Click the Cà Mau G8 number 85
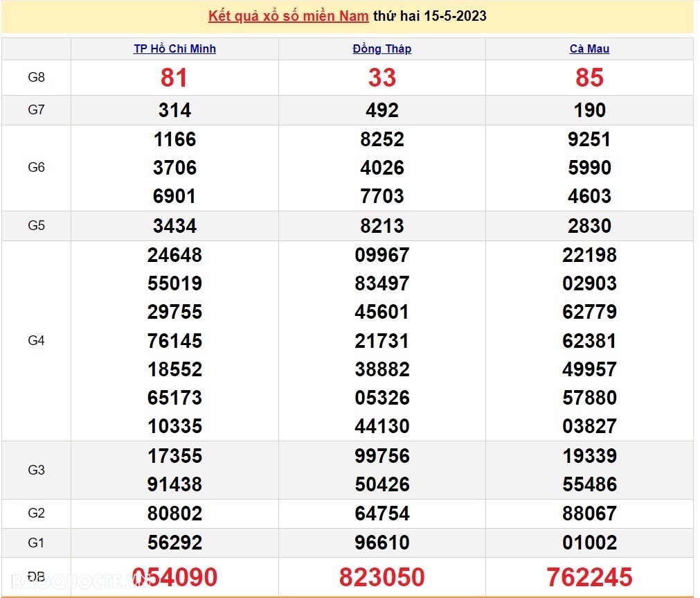Screen dimensions: 700x598 (x=589, y=78)
